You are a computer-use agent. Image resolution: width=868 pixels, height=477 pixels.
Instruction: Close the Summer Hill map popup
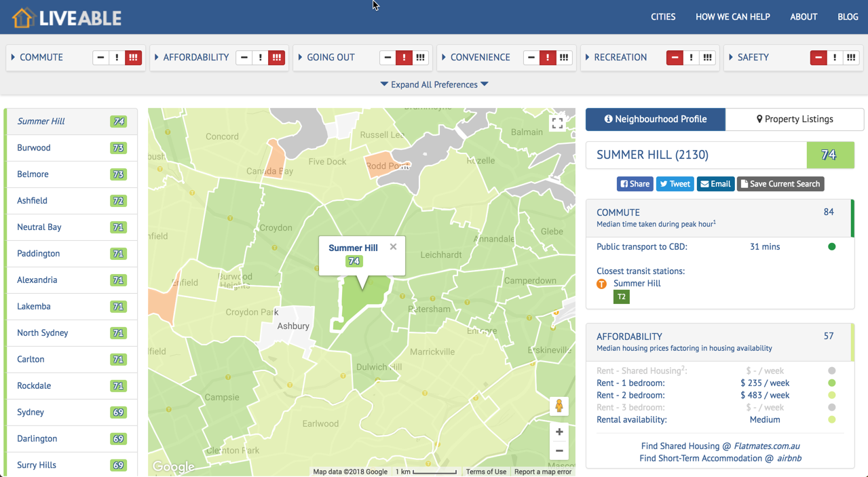click(x=393, y=247)
